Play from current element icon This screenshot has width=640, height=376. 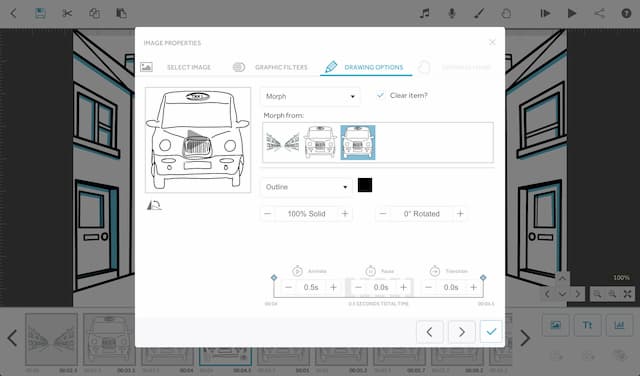coord(545,13)
